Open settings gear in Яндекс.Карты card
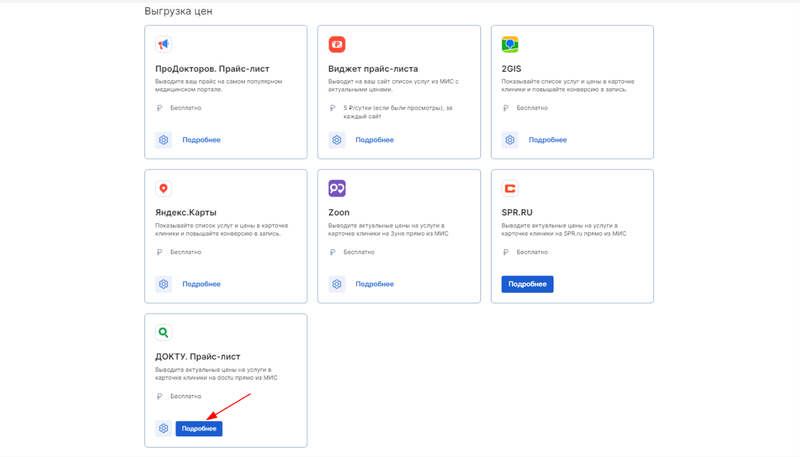Viewport: 800px width, 457px height. (163, 284)
